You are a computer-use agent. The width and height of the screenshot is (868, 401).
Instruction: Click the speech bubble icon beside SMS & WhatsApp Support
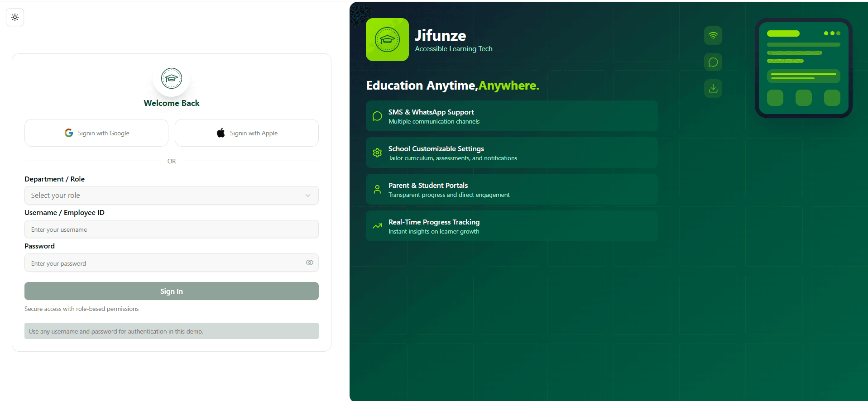(x=377, y=116)
